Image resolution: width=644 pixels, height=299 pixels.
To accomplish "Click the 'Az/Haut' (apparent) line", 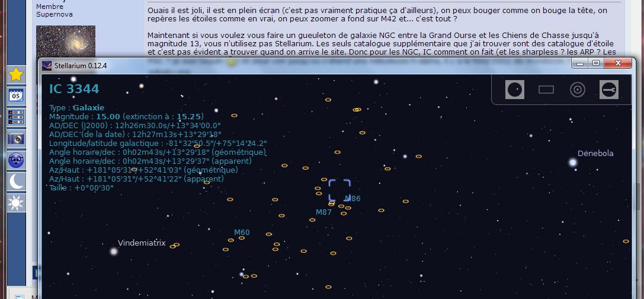I will 136,179.
